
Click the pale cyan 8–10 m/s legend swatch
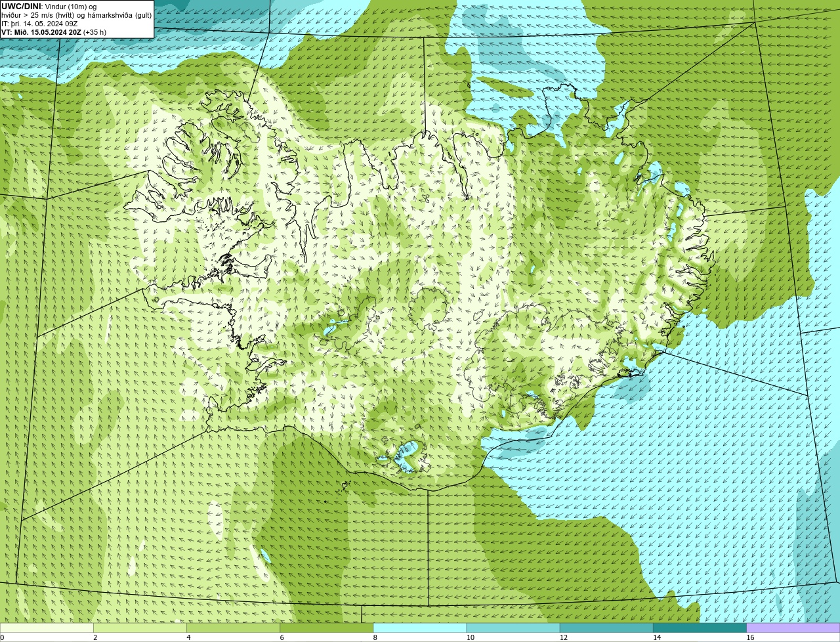click(420, 628)
